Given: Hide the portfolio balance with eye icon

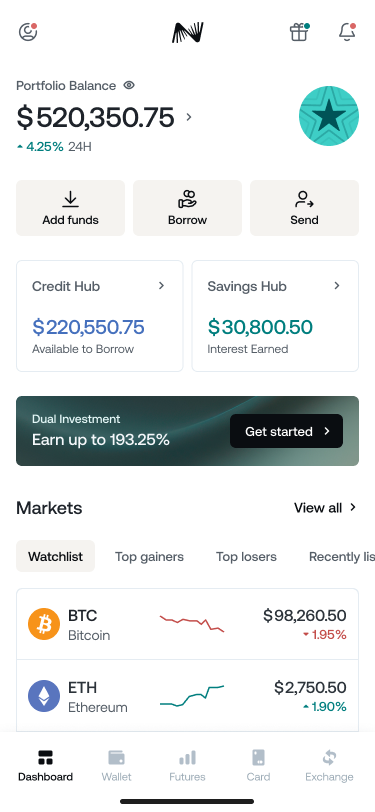Looking at the screenshot, I should point(129,85).
